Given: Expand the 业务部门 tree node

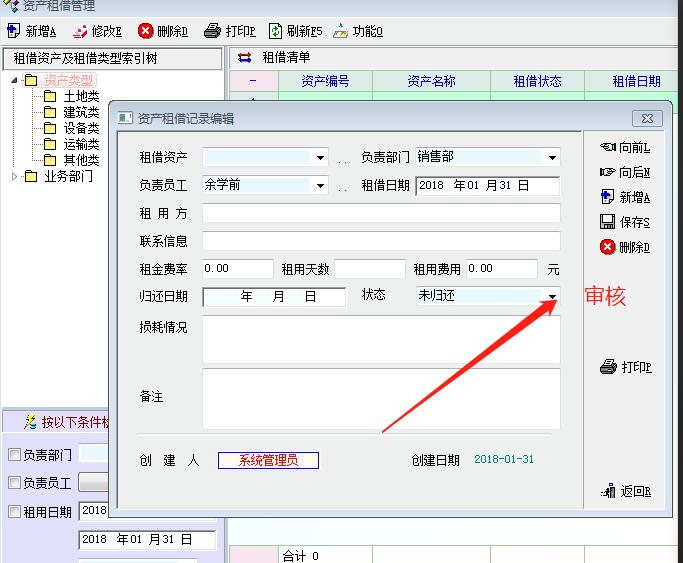Looking at the screenshot, I should point(14,177).
